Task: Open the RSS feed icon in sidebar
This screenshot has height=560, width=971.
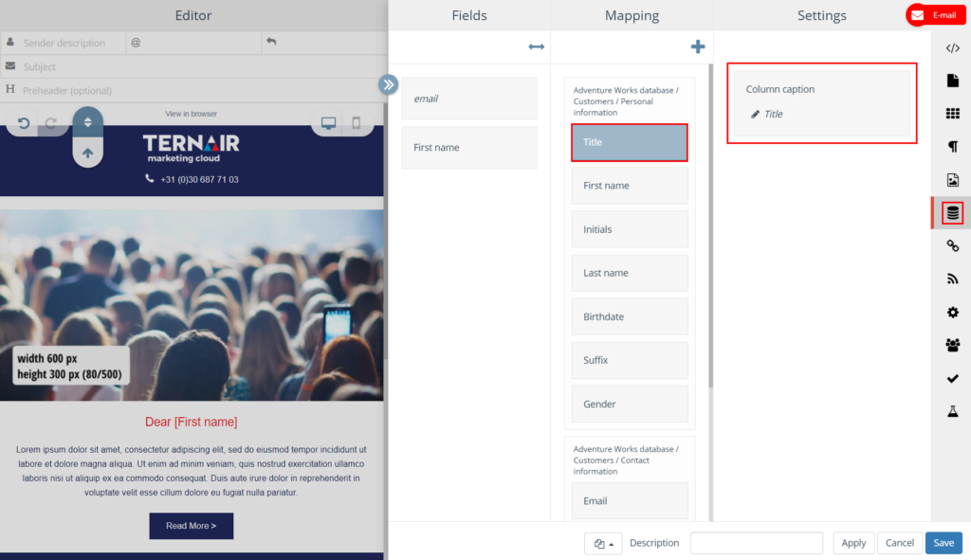Action: click(952, 280)
